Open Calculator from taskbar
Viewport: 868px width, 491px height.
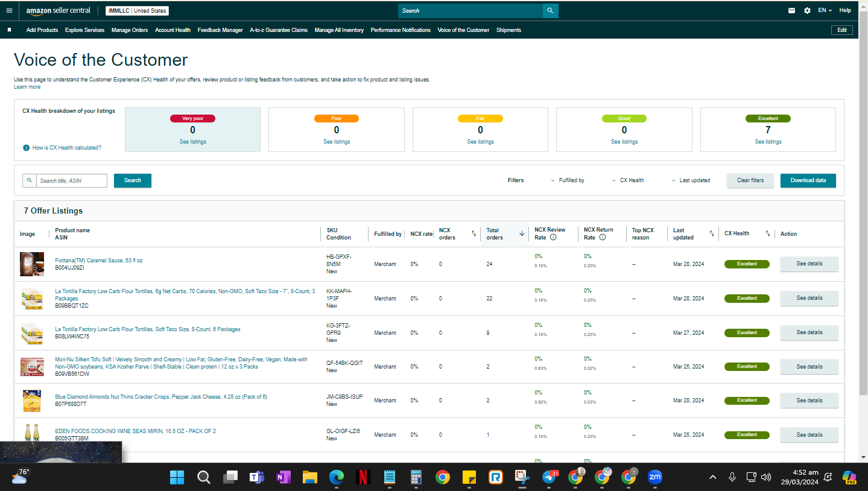pyautogui.click(x=416, y=477)
